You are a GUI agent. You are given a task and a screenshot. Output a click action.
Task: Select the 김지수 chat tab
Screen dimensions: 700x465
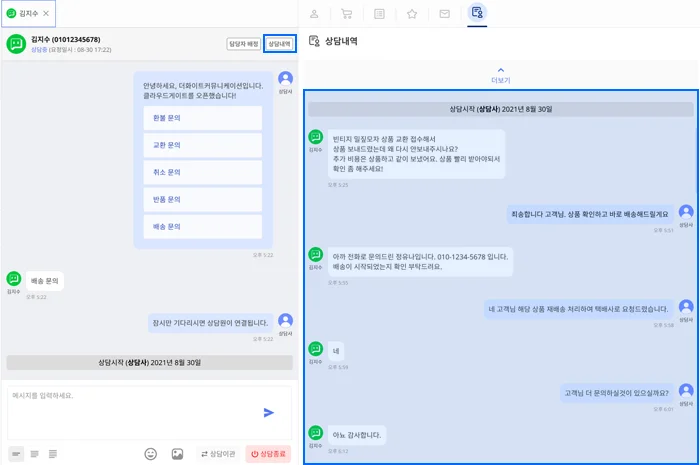(28, 13)
